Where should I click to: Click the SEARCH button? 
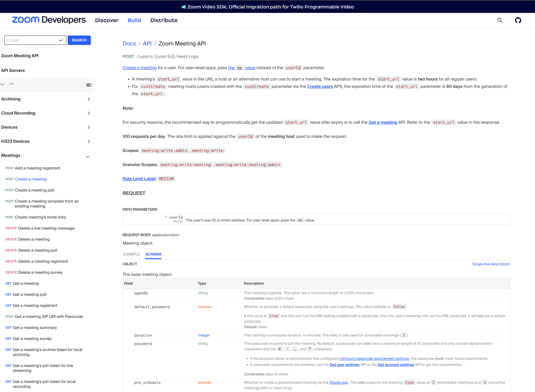coord(79,40)
